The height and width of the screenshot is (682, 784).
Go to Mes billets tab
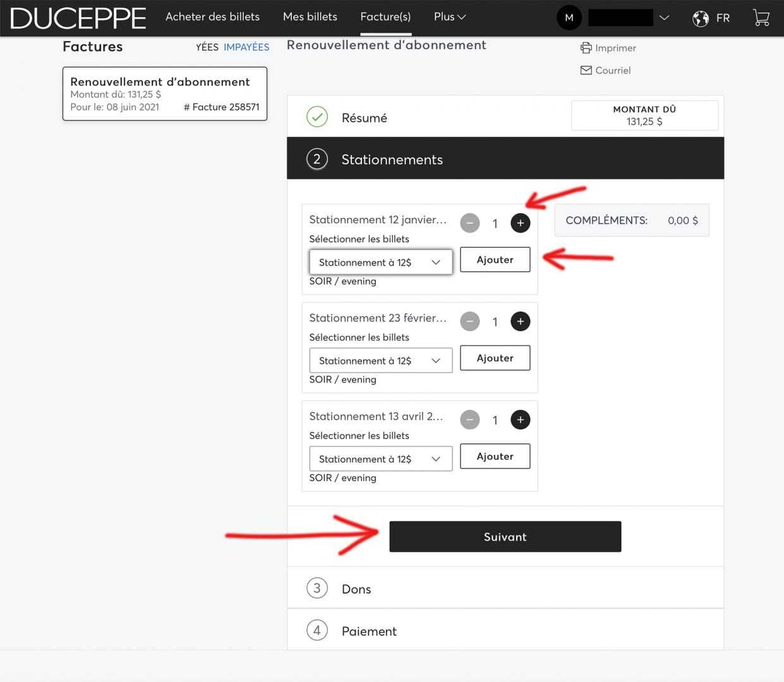point(310,17)
